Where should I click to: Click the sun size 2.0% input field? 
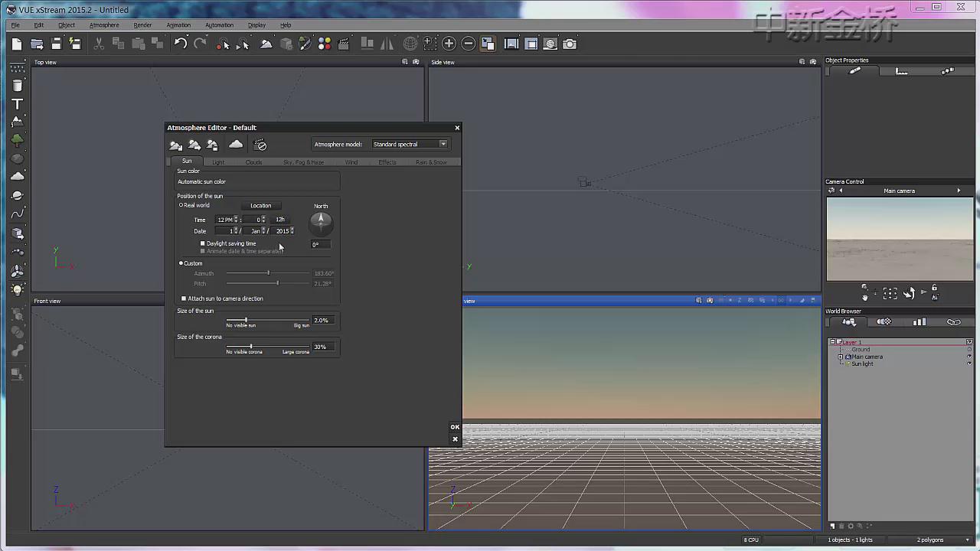point(322,320)
